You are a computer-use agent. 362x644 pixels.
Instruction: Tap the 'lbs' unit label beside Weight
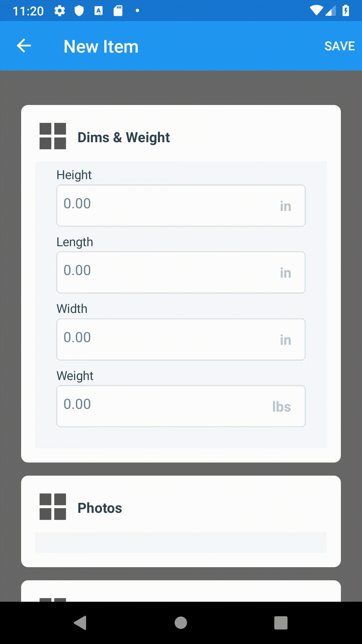click(282, 406)
